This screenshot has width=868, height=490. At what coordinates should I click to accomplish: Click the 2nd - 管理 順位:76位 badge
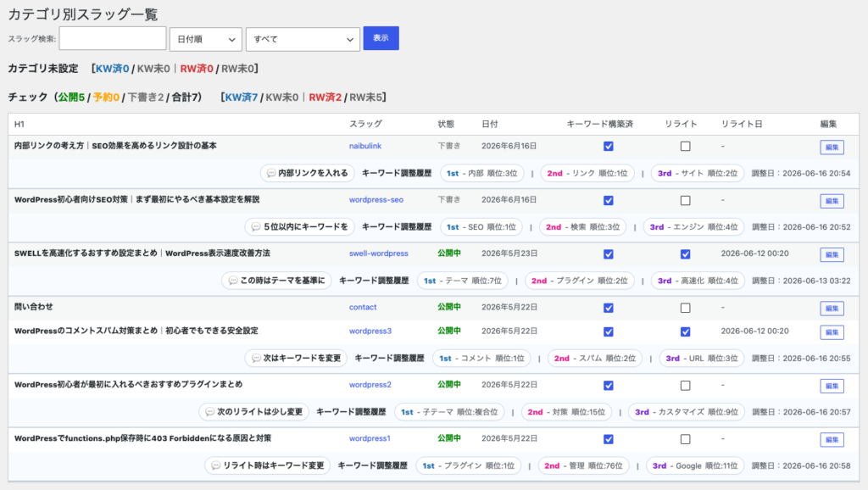pos(583,465)
